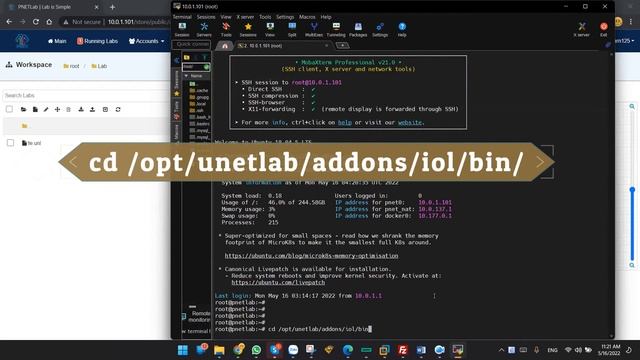Click the website link in MobaXterm banner
Viewport: 640px width, 360px height.
(410, 122)
